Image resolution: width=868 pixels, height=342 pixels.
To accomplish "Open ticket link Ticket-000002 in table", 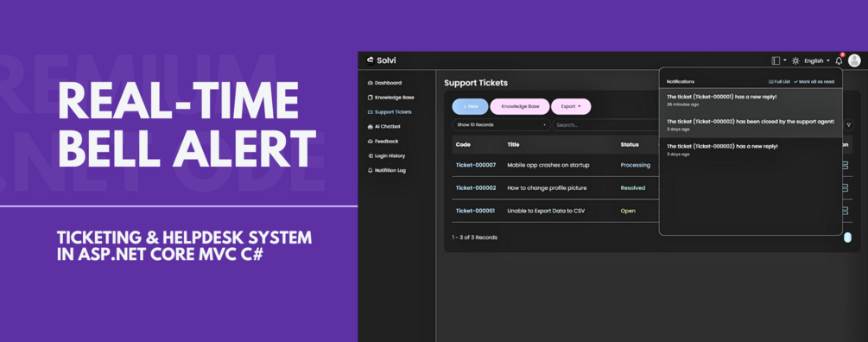I will [476, 187].
